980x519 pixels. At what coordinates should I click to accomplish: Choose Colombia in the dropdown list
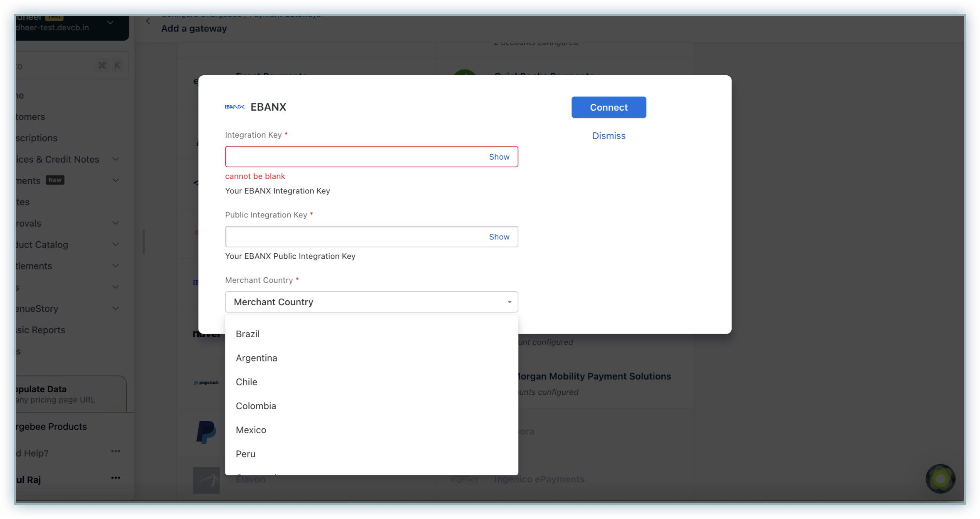(371, 406)
